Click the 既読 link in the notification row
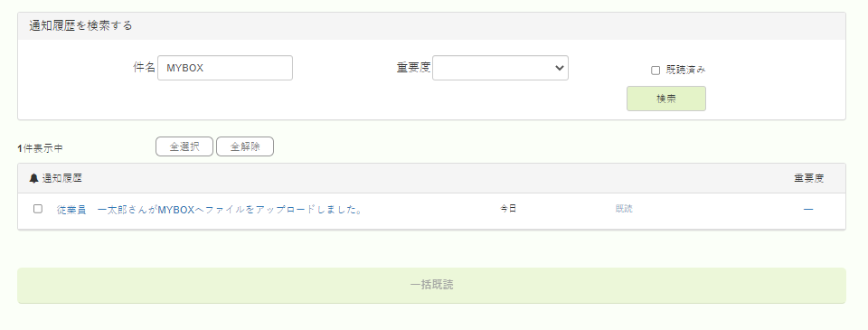 point(624,209)
